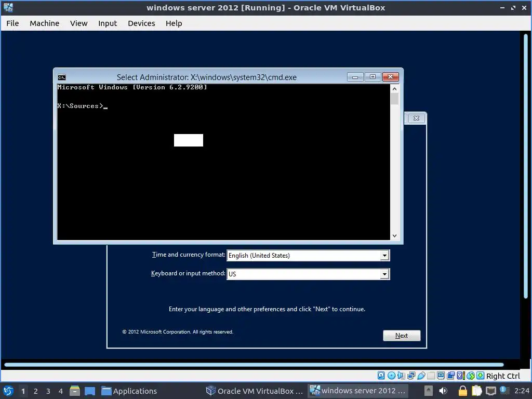Viewport: 532px width, 399px height.
Task: Click the update notification tray icon
Action: [x=504, y=390]
